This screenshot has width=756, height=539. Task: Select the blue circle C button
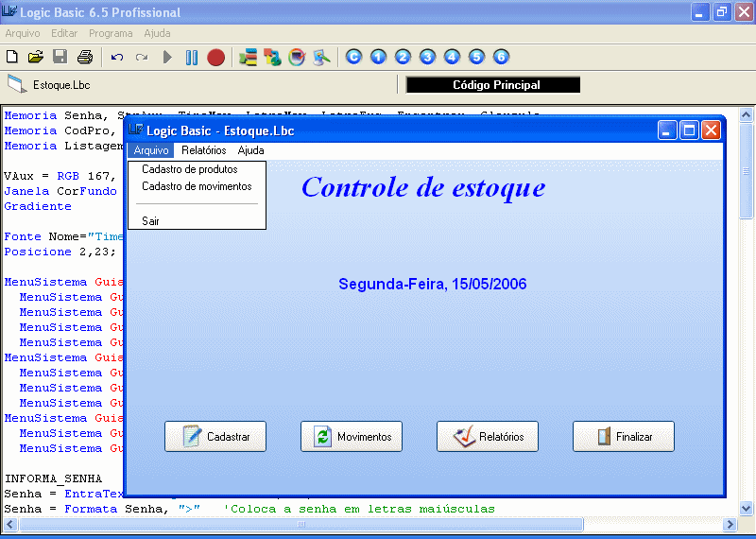coord(353,57)
